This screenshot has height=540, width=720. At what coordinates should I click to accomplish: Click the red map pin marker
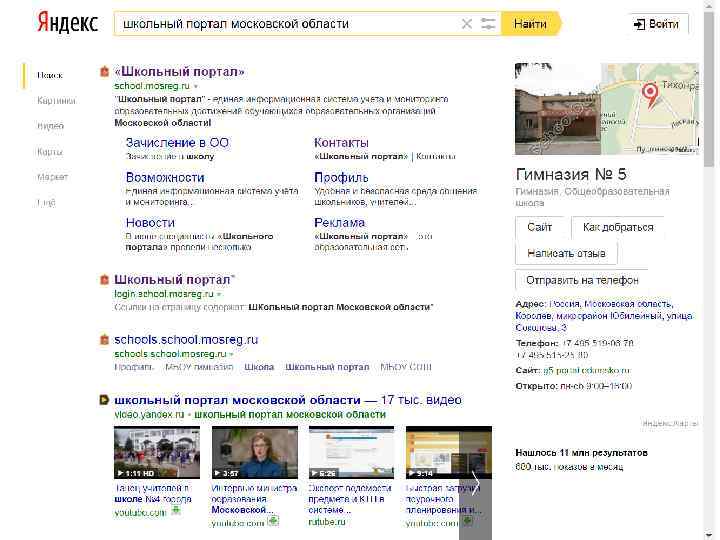point(650,95)
